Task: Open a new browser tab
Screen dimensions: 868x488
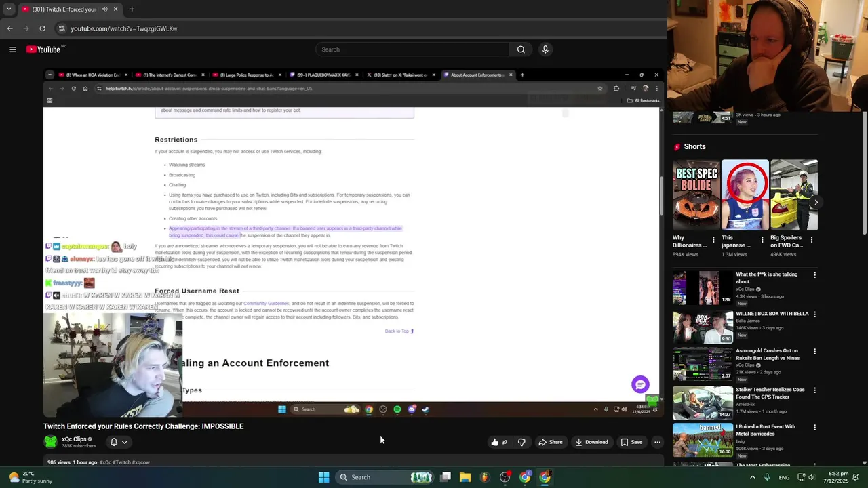Action: point(132,9)
